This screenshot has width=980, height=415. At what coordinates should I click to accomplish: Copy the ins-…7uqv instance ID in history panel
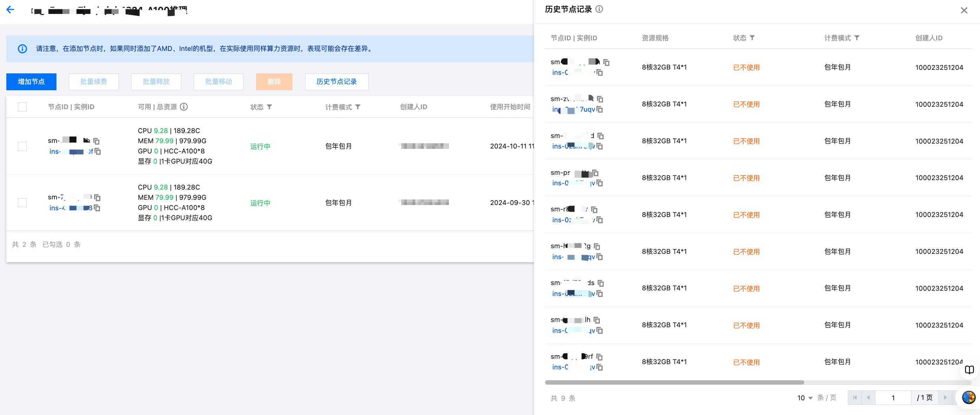tap(599, 110)
